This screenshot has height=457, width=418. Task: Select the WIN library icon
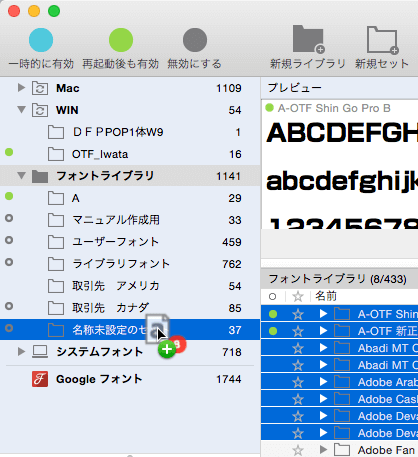tap(40, 110)
